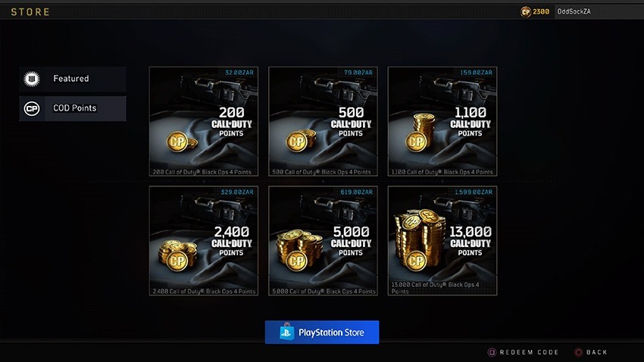Select the 1,100 Call of Duty Points pack

(x=442, y=121)
